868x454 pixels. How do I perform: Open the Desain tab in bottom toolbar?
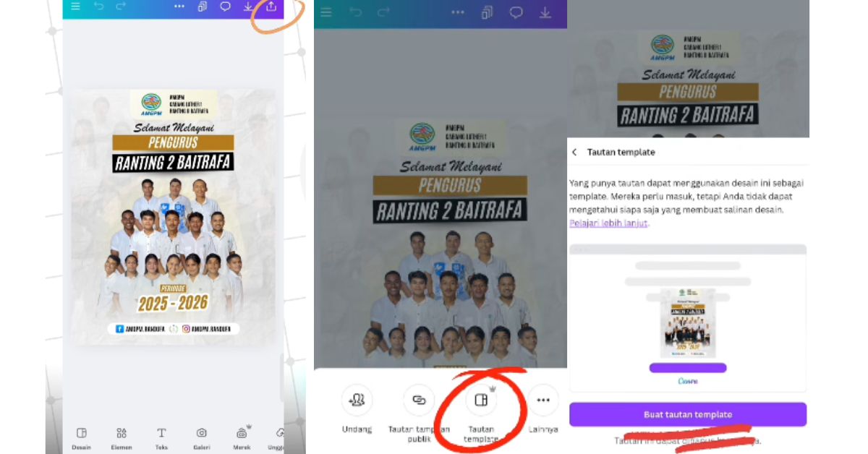pos(82,438)
